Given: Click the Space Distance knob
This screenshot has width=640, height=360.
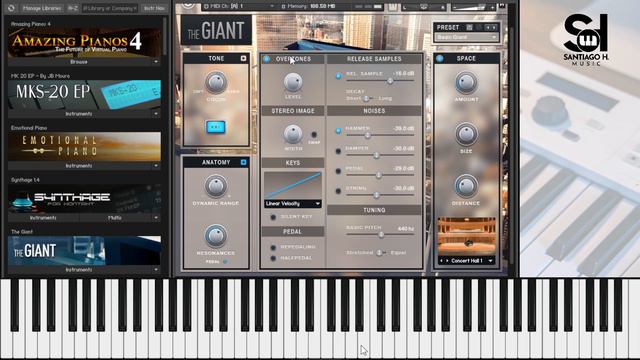Looking at the screenshot, I should click(466, 186).
